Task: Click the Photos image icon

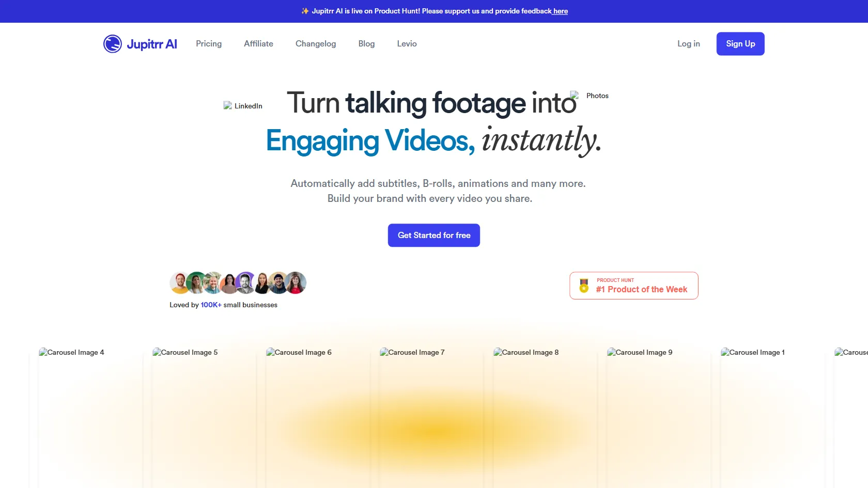Action: coord(575,95)
